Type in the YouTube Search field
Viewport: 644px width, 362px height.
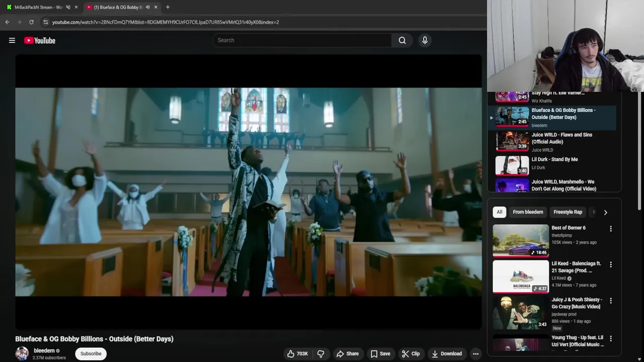pos(302,40)
